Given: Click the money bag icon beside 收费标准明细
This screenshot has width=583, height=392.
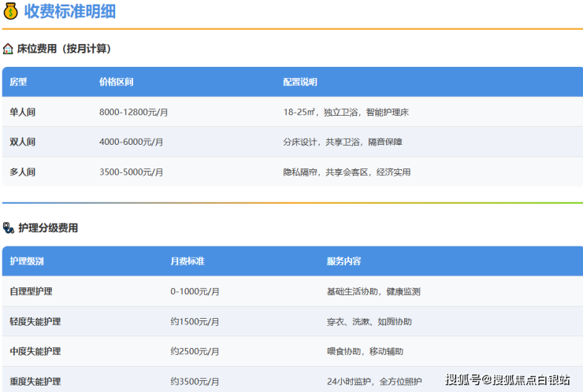Looking at the screenshot, I should click(x=11, y=12).
